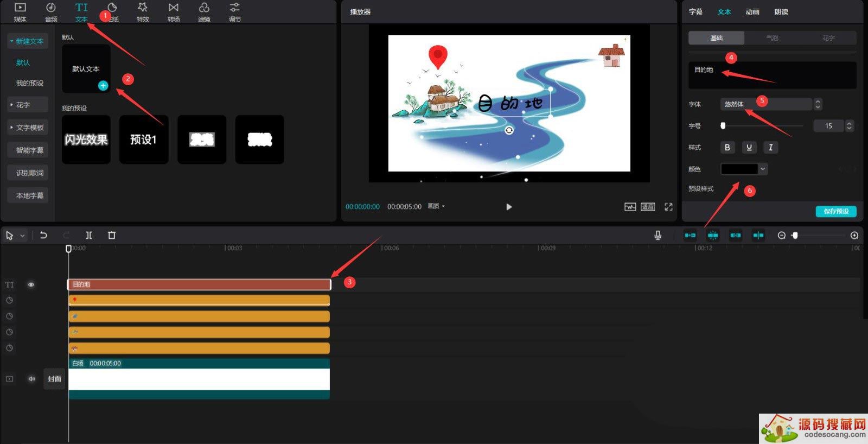Open the 特效 effects tab

click(143, 12)
